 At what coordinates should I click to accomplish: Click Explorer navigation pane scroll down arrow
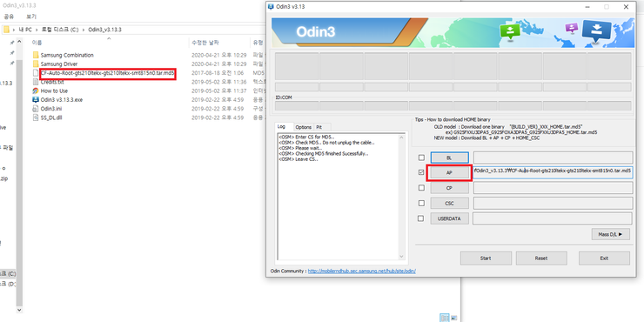(x=19, y=309)
